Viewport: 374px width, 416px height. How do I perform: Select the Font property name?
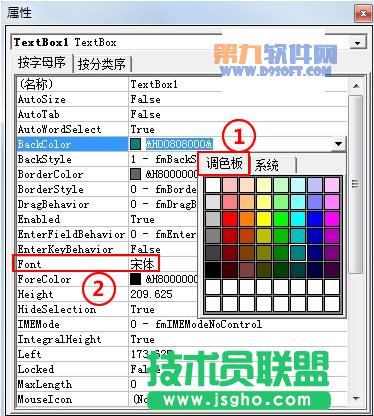click(x=29, y=264)
